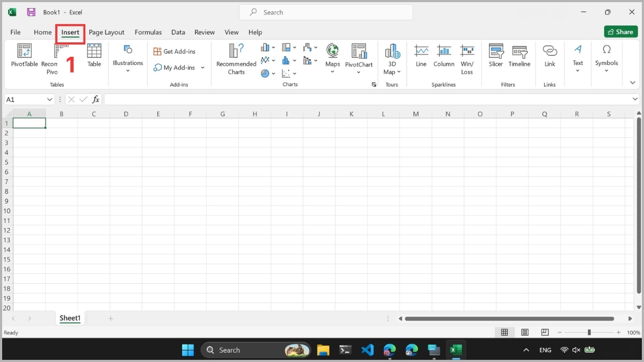Switch to the Data tab
The width and height of the screenshot is (644, 362).
(178, 32)
